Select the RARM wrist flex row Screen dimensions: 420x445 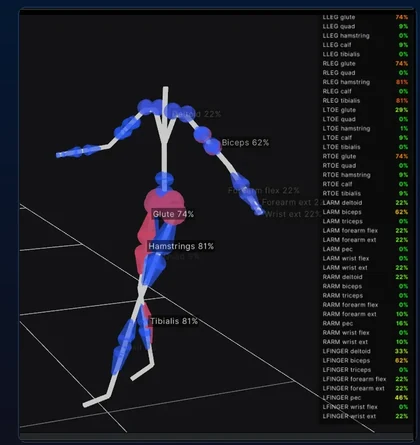(365, 333)
